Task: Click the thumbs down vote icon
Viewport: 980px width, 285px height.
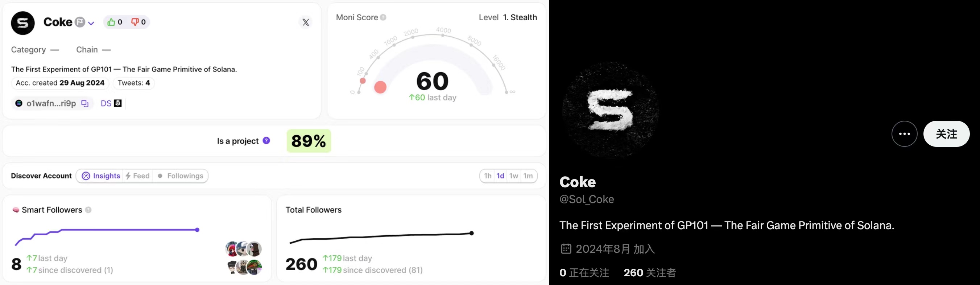Action: (x=135, y=22)
